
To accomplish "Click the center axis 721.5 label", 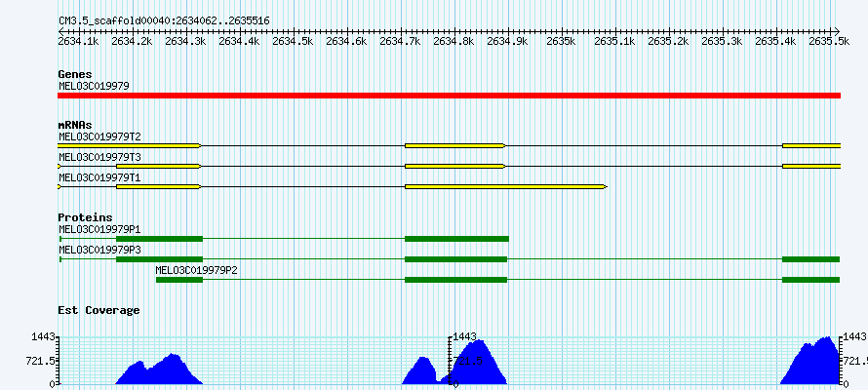I will tap(467, 361).
